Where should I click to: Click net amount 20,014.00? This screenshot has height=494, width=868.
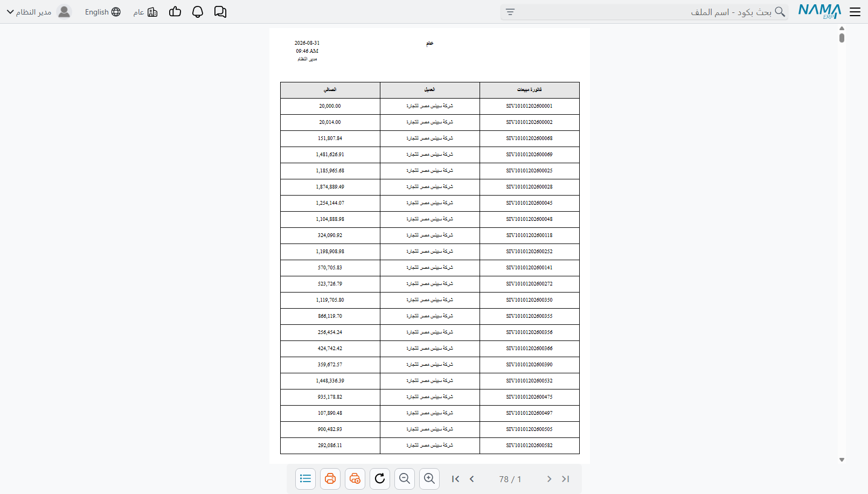pos(330,122)
